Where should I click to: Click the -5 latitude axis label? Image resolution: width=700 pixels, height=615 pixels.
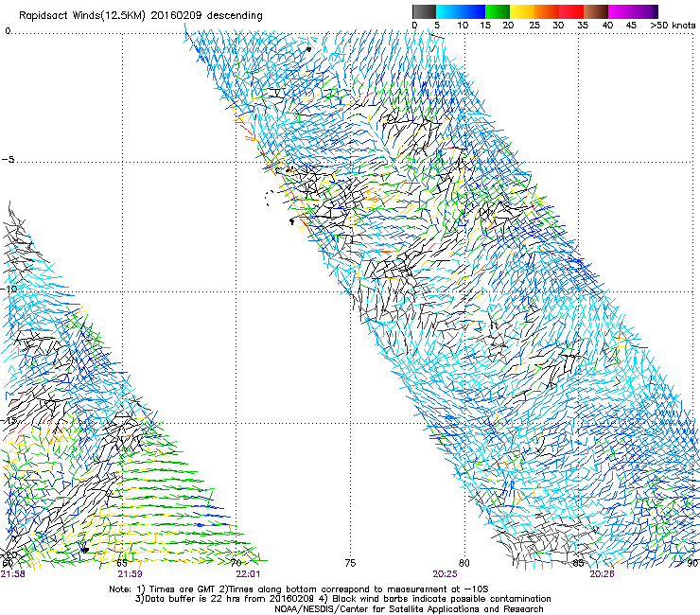(8, 160)
